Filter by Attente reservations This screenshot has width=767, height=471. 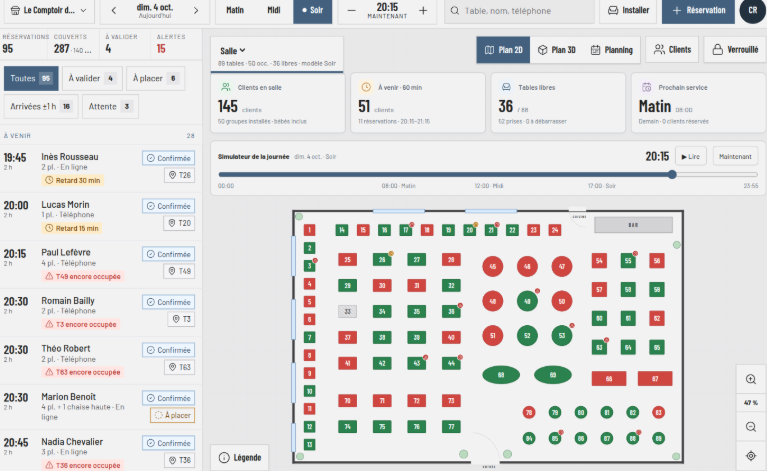point(111,107)
